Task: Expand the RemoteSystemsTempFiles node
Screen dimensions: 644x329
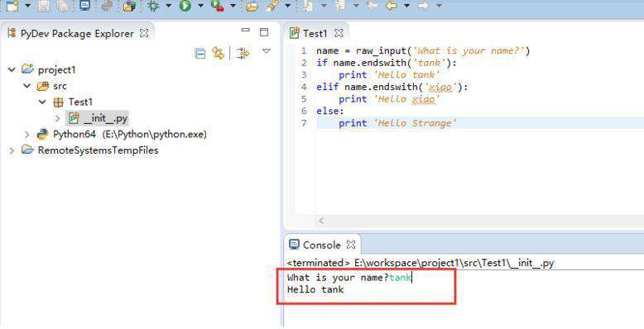Action: [12, 150]
